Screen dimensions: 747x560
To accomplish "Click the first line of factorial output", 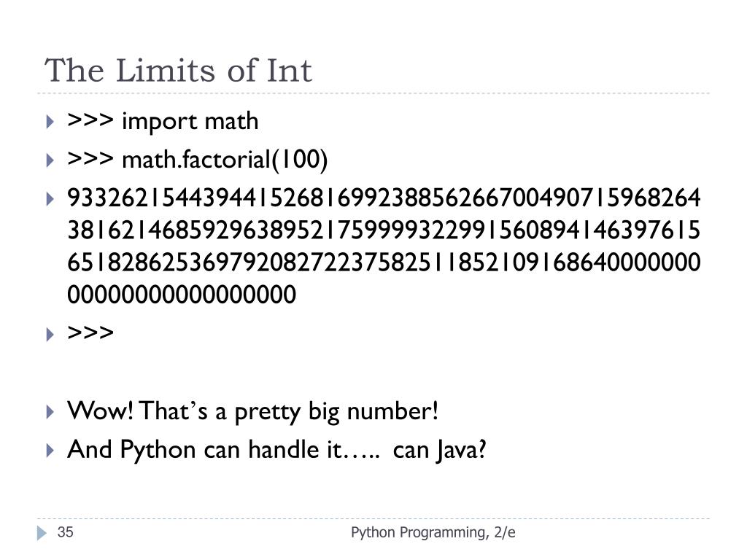I will (384, 198).
